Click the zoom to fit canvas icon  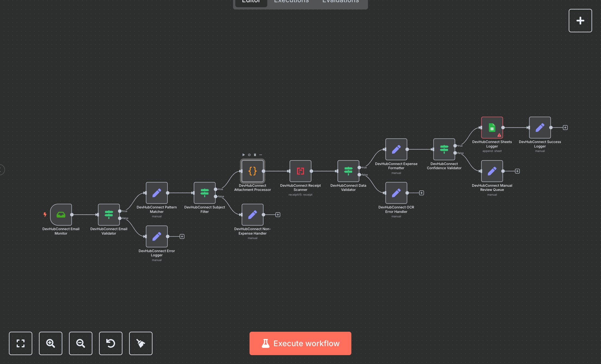pyautogui.click(x=21, y=343)
